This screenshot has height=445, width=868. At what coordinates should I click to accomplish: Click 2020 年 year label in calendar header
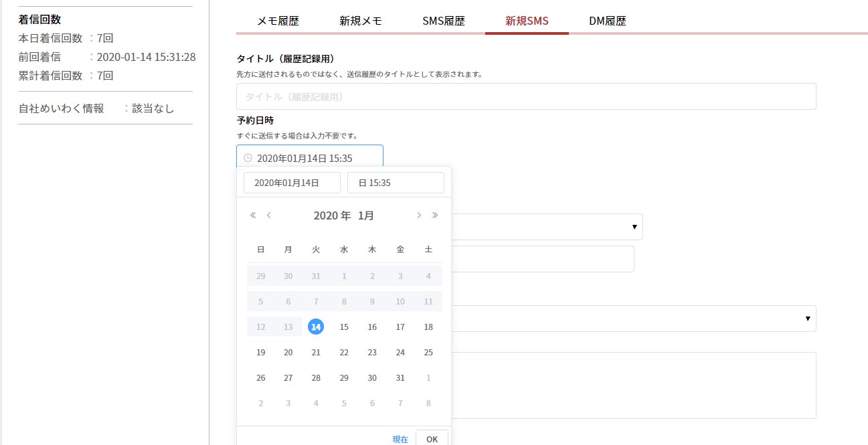click(x=332, y=215)
